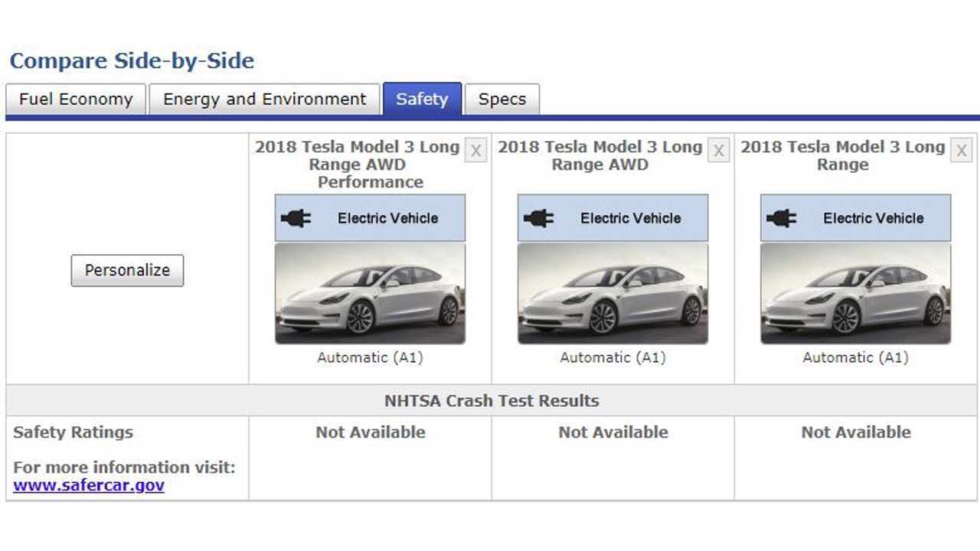Remove Model 3 Long Range AWD Performance column
This screenshot has height=551, width=980.
click(x=475, y=150)
